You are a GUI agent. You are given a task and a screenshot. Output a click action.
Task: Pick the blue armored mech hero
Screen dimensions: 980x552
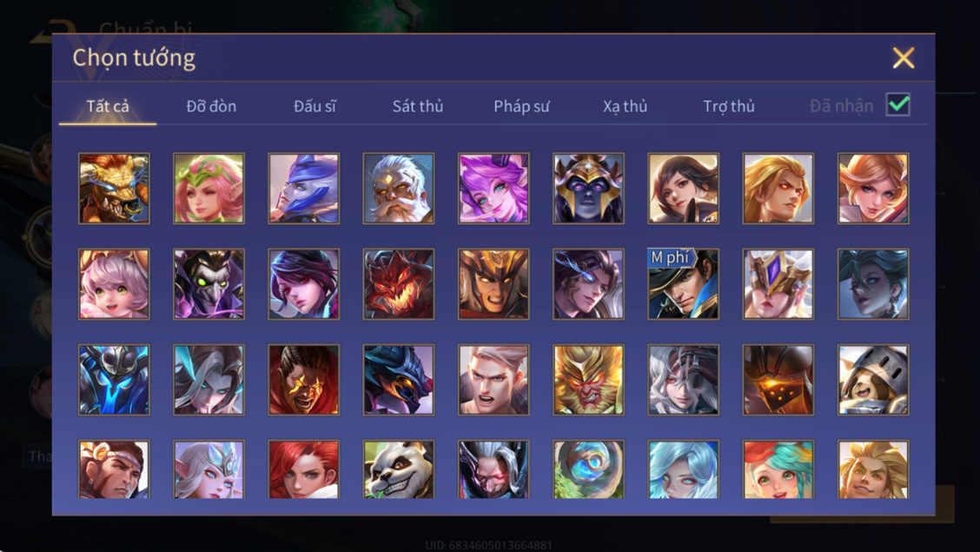(114, 380)
